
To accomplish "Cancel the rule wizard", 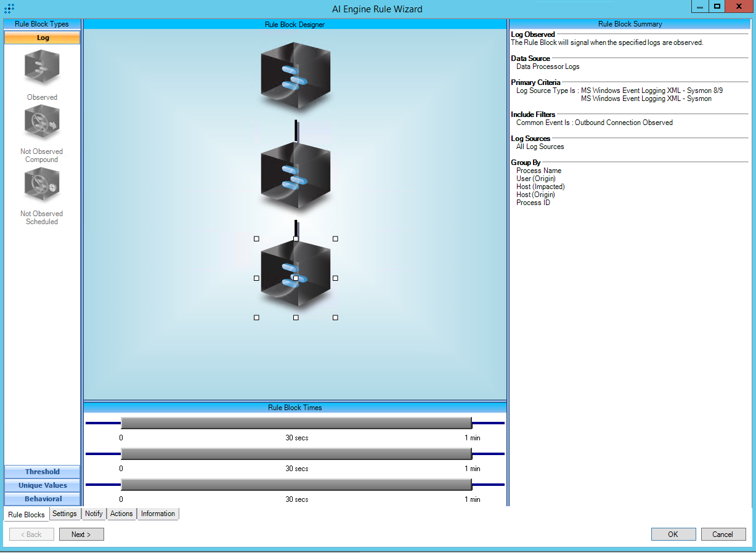I will 723,535.
